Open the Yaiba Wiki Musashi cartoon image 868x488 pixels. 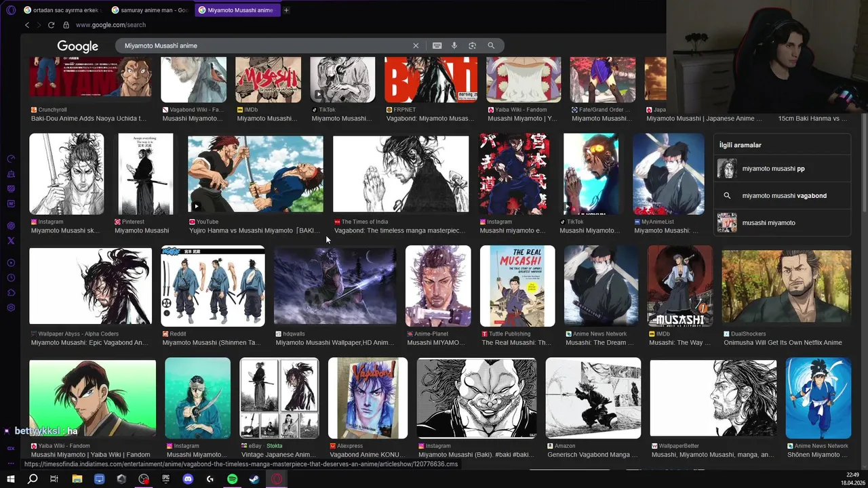tap(92, 399)
